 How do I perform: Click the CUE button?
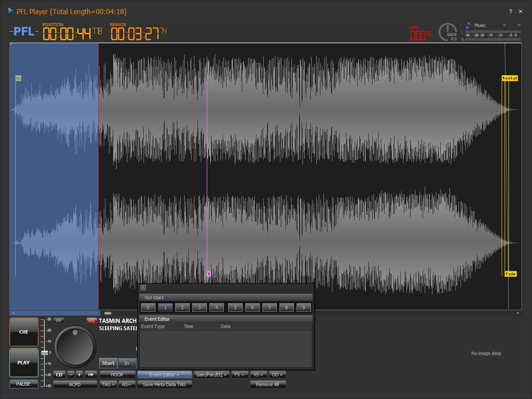tap(24, 332)
